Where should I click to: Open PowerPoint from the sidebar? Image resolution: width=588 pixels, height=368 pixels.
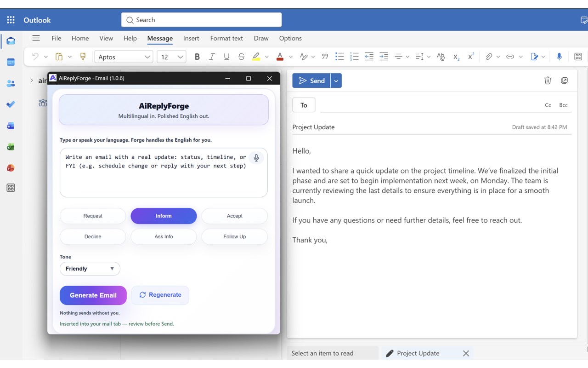[x=11, y=168]
